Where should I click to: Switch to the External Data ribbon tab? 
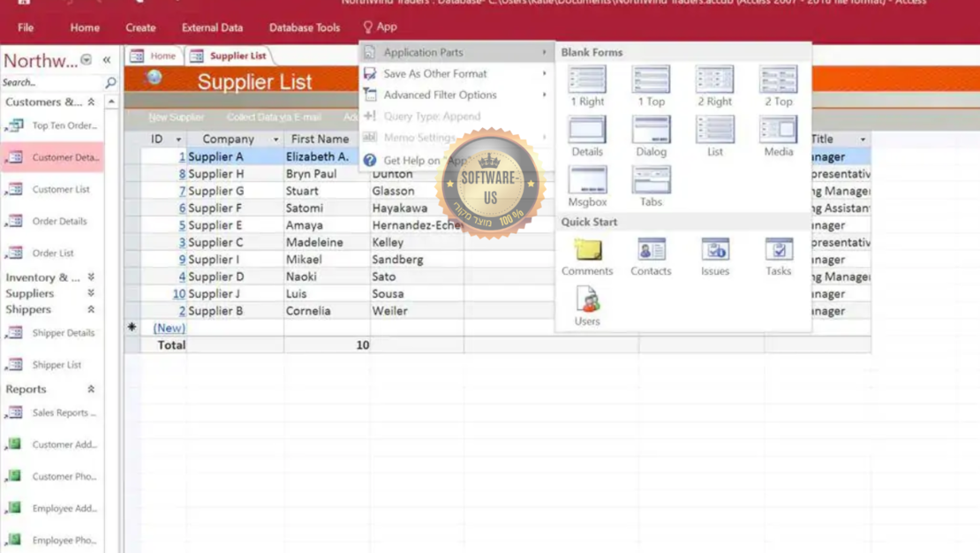[213, 27]
